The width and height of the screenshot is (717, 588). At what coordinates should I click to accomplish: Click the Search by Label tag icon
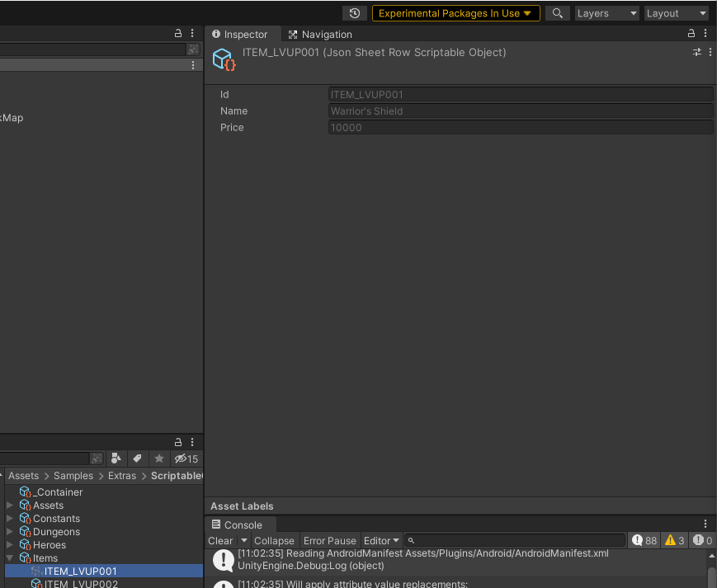pos(138,459)
